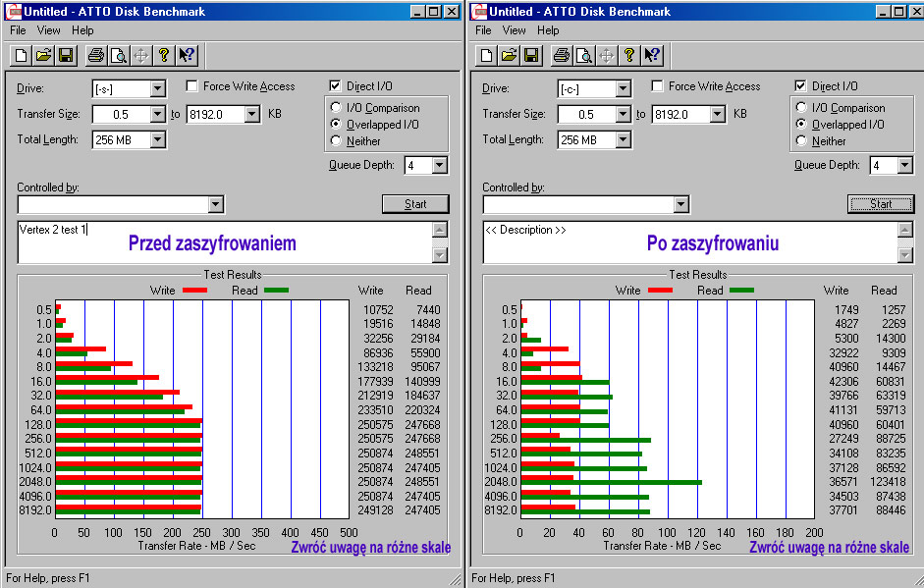
Task: Click description scrollbar down arrow, left window
Action: (440, 255)
